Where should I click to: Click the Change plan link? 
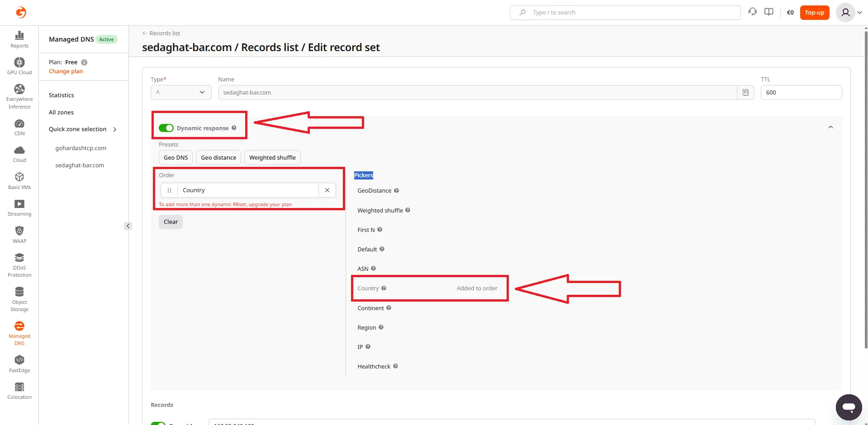click(66, 71)
